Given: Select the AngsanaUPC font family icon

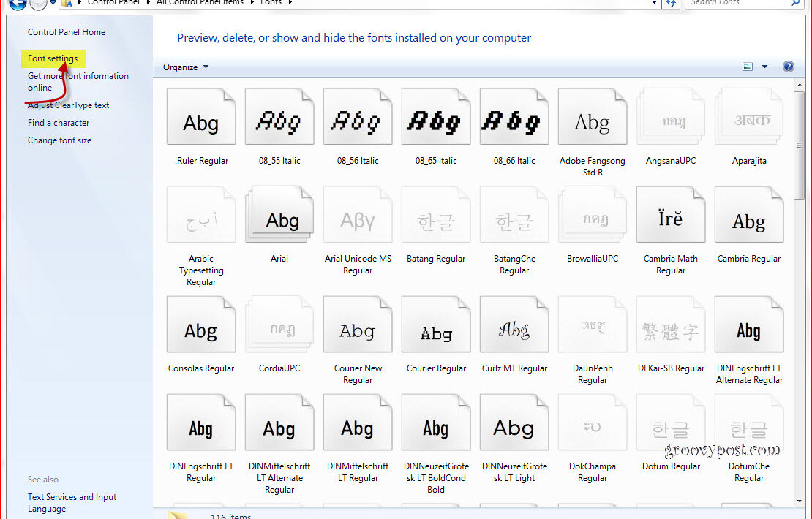Looking at the screenshot, I should (x=671, y=116).
